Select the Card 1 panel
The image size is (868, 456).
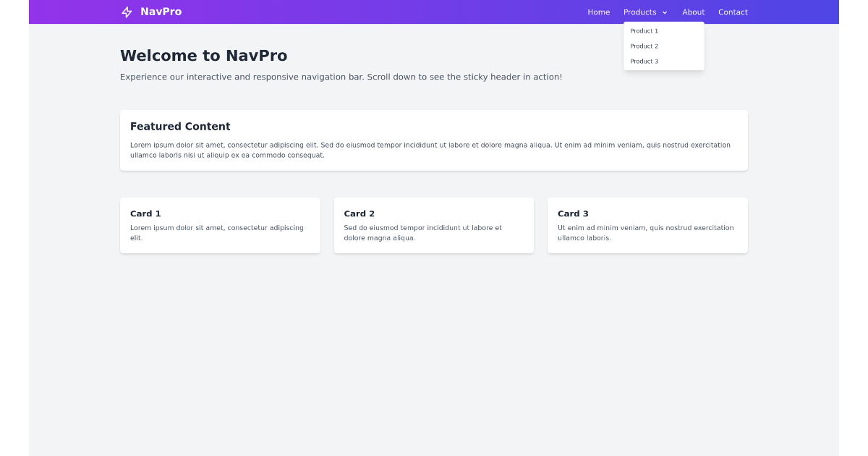tap(220, 225)
